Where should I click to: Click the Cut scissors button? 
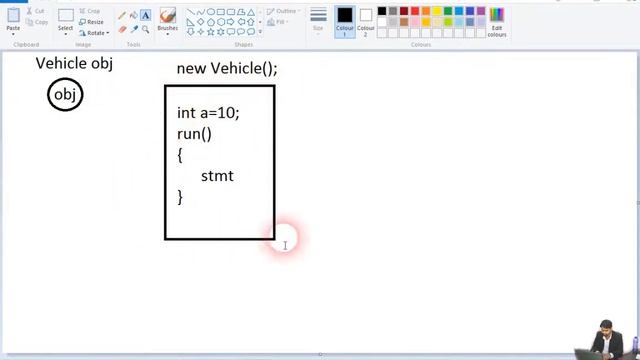35,11
